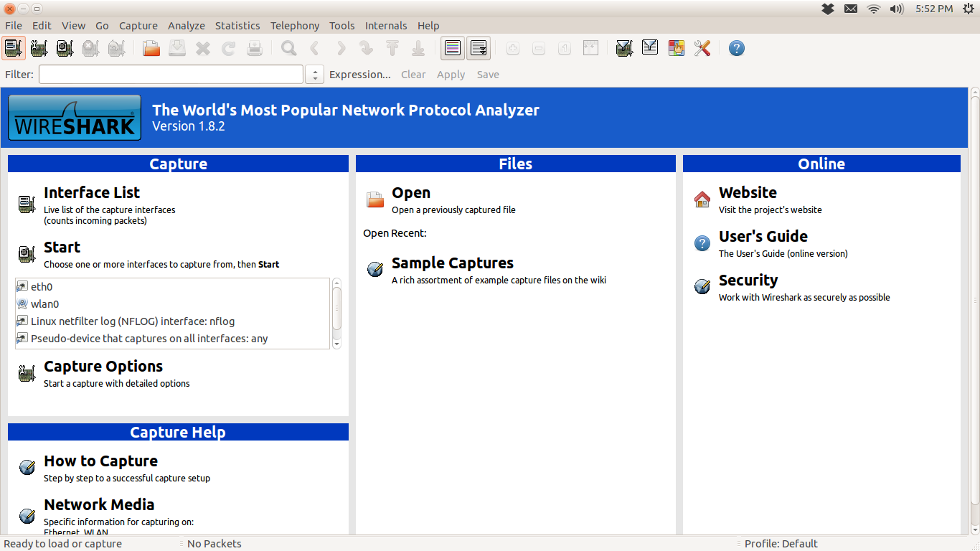
Task: Select the wlan0 interface
Action: [172, 303]
